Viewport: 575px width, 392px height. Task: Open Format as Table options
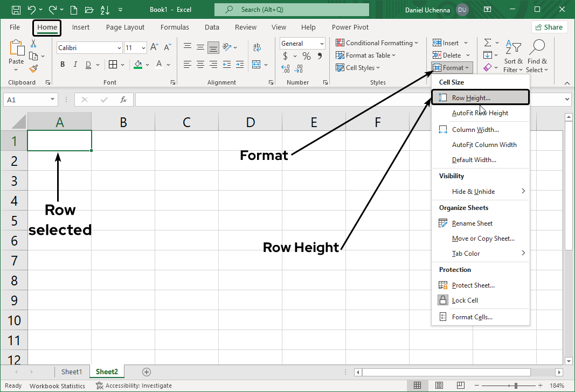point(369,55)
